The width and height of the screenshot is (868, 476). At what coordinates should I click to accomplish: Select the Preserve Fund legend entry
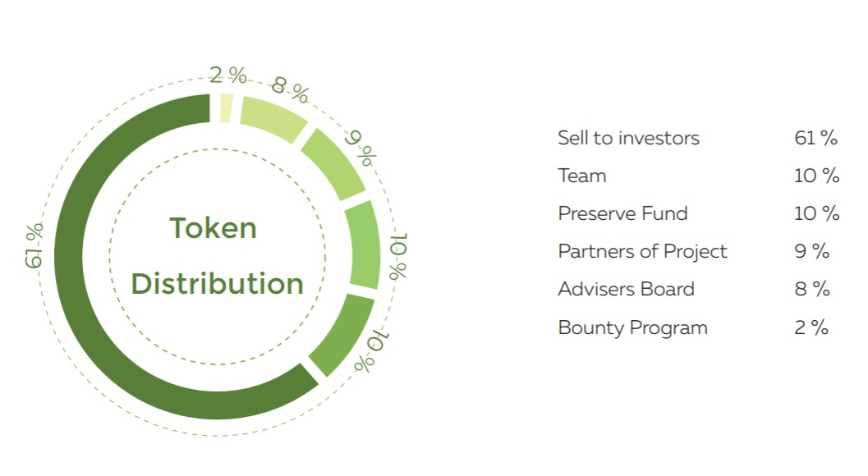pos(622,213)
